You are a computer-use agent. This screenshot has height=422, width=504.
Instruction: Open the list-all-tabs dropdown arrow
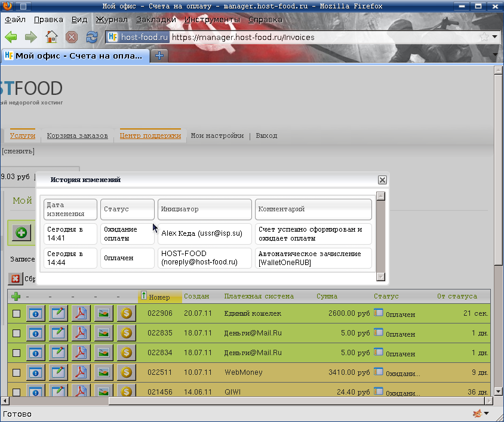click(495, 54)
